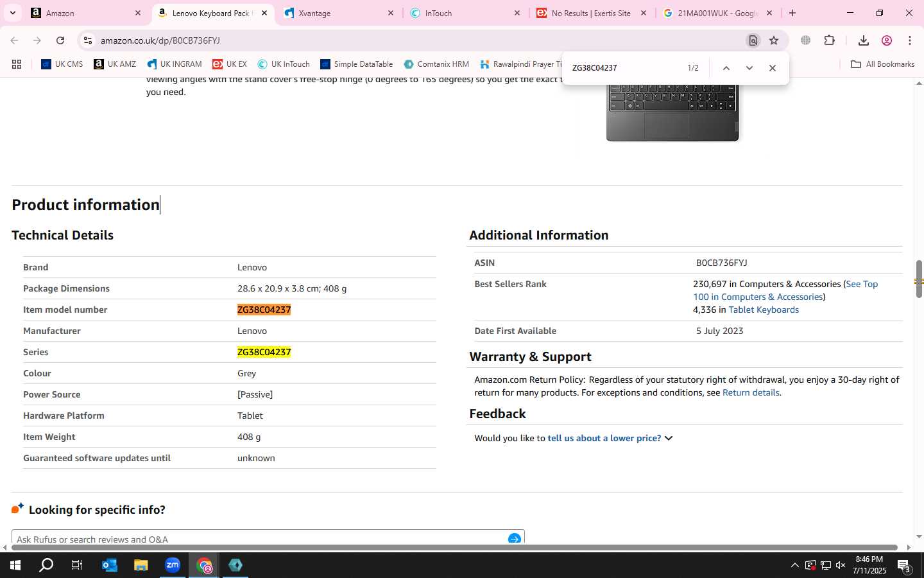Open Windows taskbar search
Viewport: 924px width, 578px height.
pyautogui.click(x=46, y=565)
